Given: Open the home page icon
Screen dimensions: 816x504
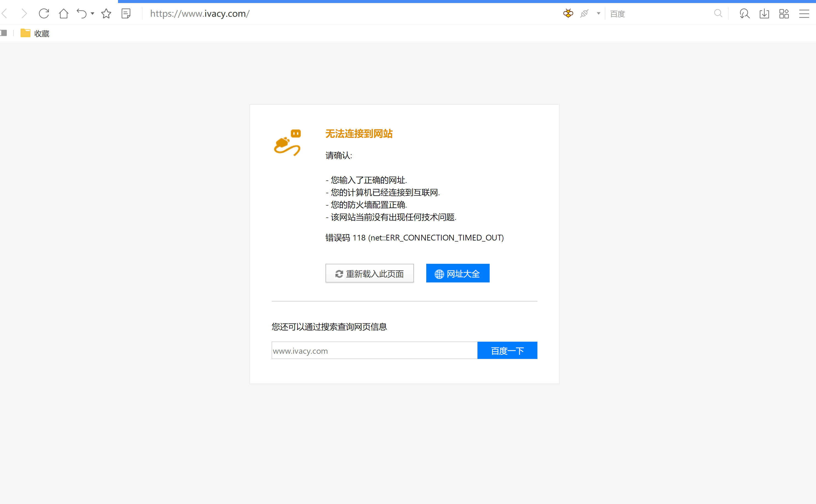Looking at the screenshot, I should [x=63, y=14].
